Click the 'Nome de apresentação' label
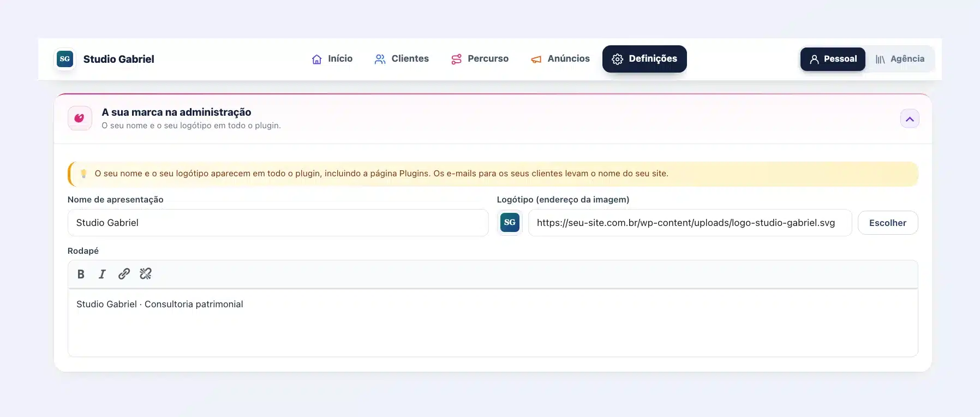Viewport: 980px width, 417px height. (116, 200)
